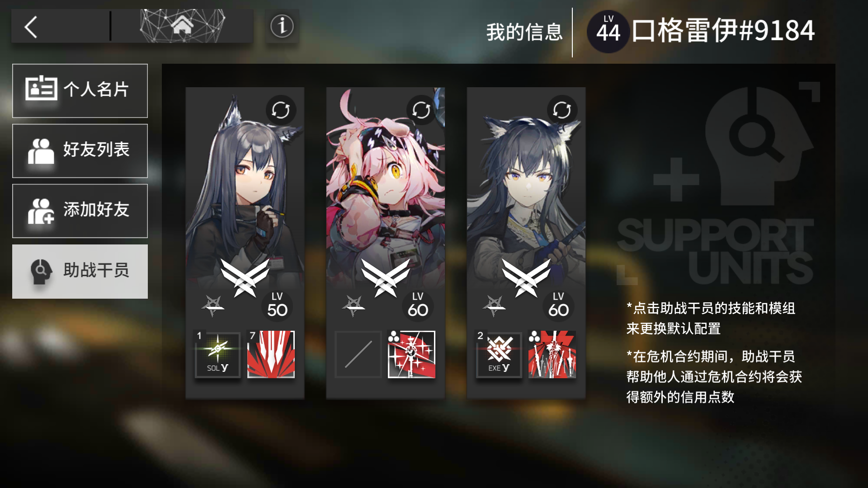Open the info circle icon
This screenshot has width=868, height=488.
pyautogui.click(x=282, y=26)
